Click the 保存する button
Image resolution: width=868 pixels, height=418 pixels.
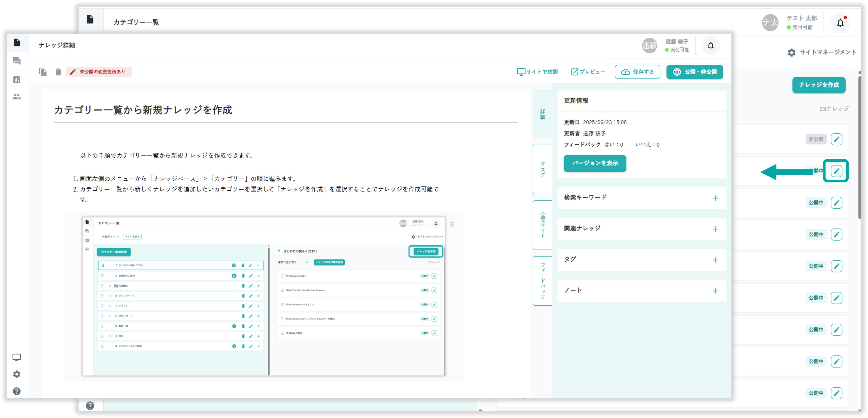637,72
